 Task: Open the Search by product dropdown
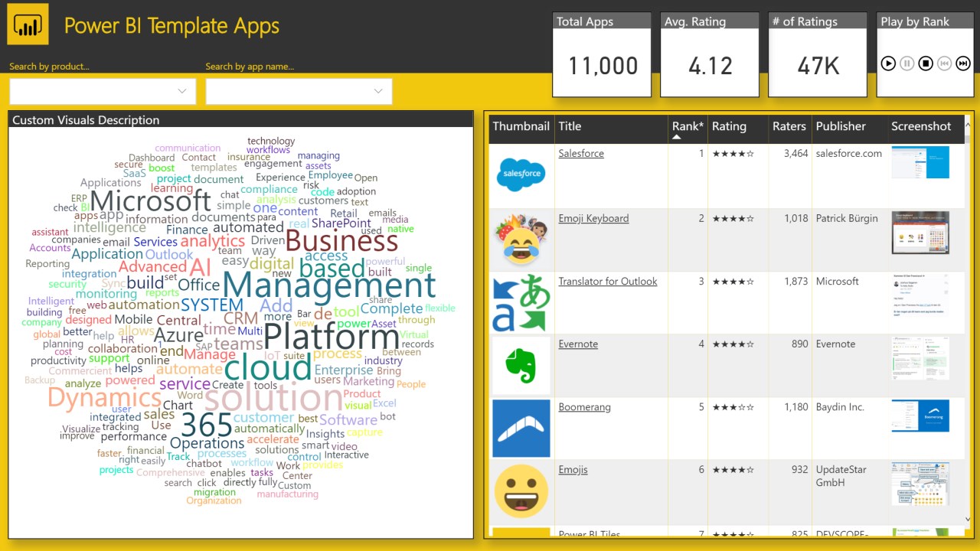[x=103, y=91]
